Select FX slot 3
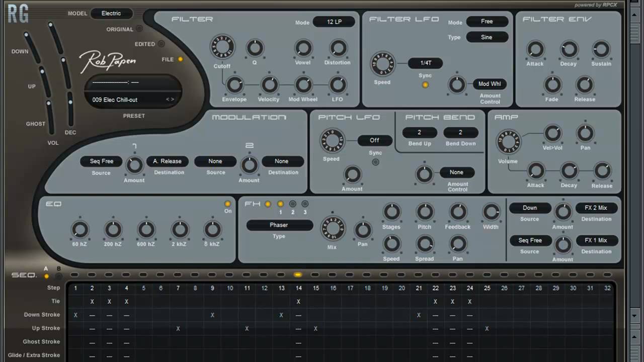The width and height of the screenshot is (644, 362). click(x=305, y=204)
